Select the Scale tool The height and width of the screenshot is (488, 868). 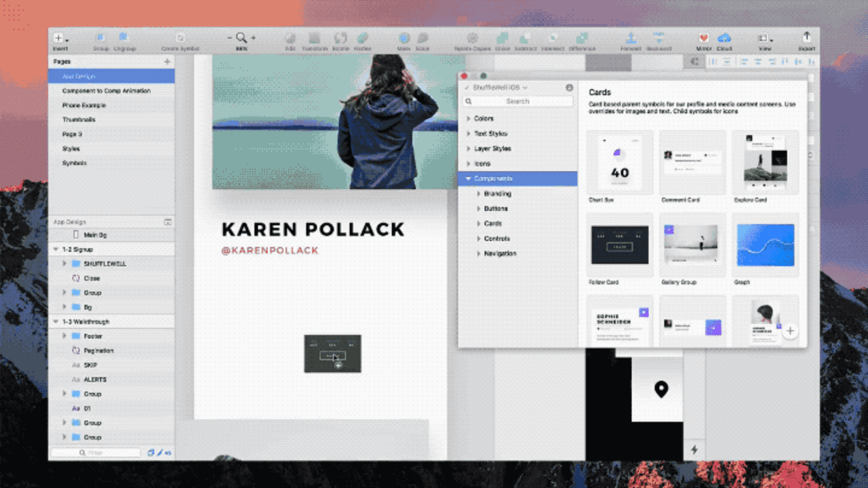point(422,39)
